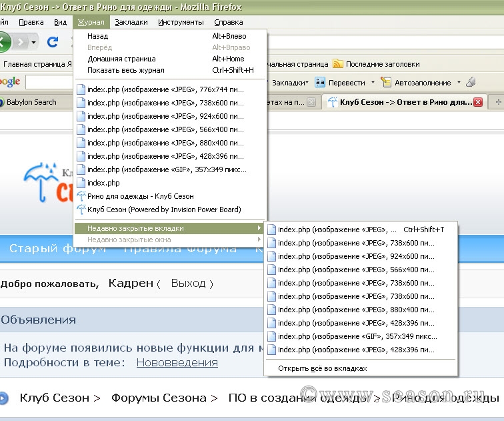The height and width of the screenshot is (421, 504).
Task: Click the Клуб Сезон umbrella logo
Action: [48, 182]
